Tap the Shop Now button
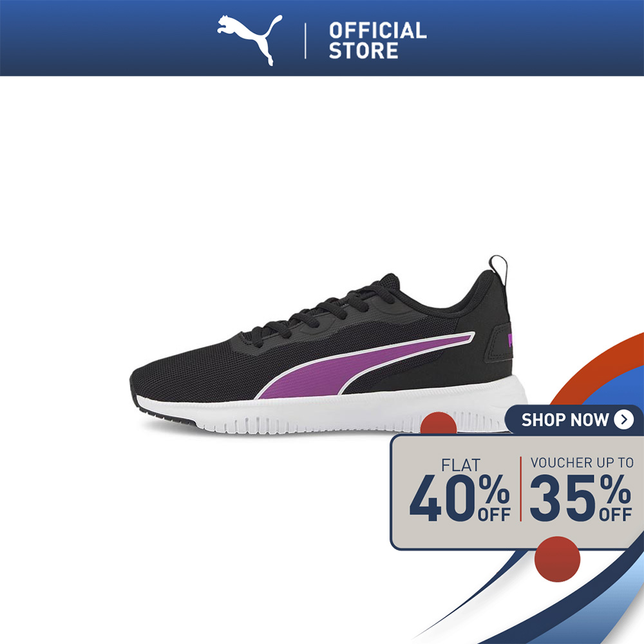Image resolution: width=644 pixels, height=644 pixels. tap(574, 420)
